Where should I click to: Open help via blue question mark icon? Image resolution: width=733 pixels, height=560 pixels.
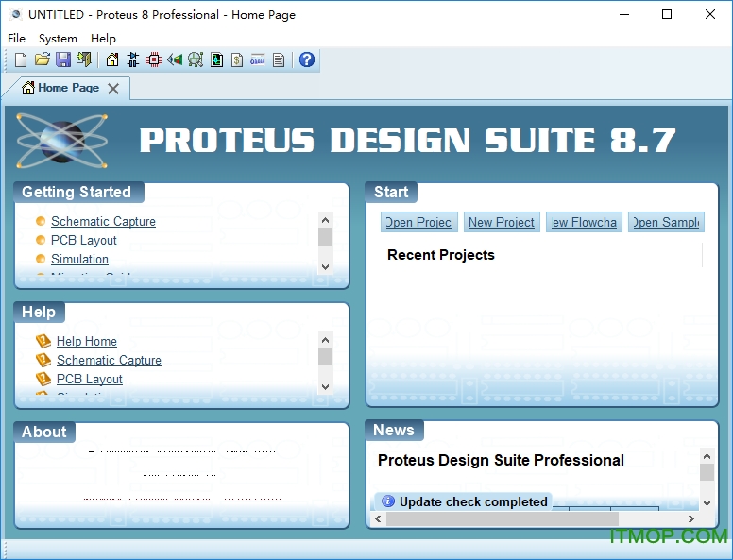(307, 59)
